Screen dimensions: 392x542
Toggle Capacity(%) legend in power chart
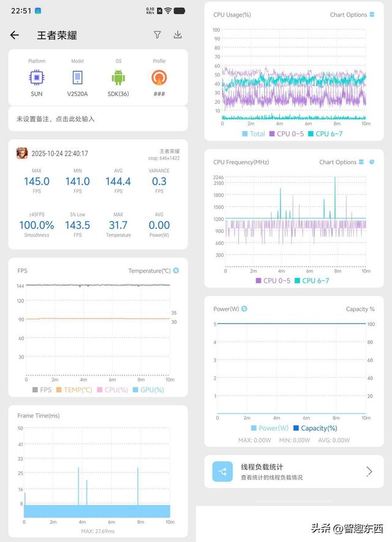click(315, 428)
